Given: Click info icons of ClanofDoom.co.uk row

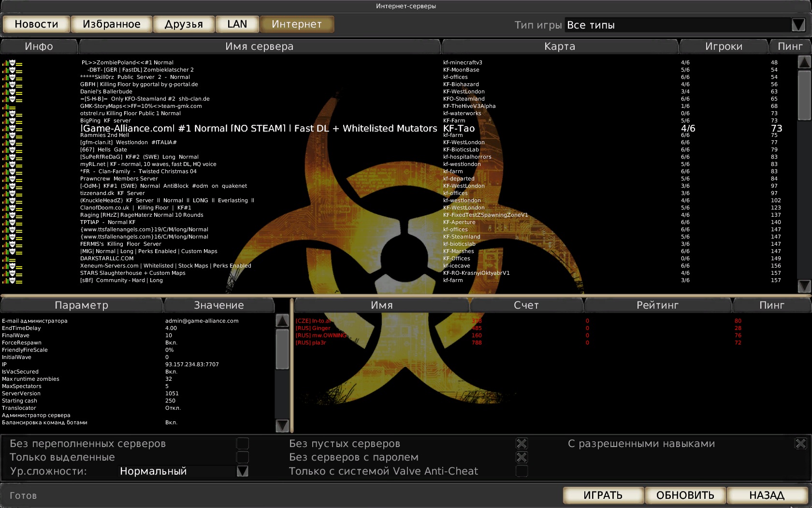Looking at the screenshot, I should (12, 208).
